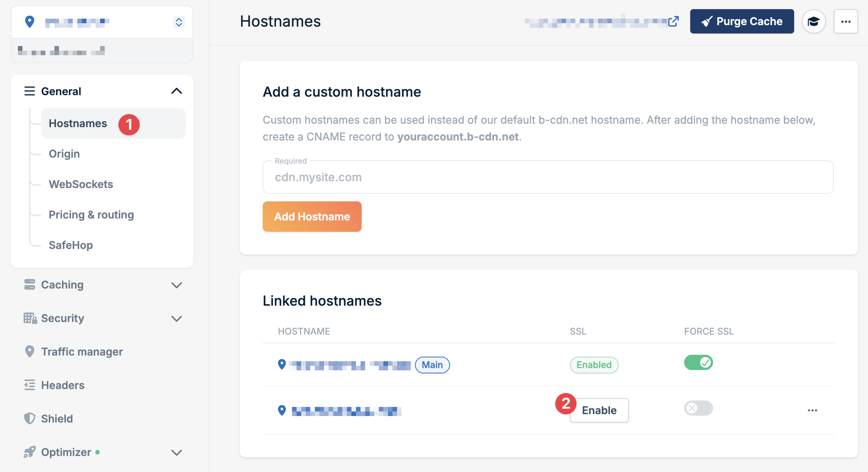Viewport: 868px width, 472px height.
Task: Click the Shield icon in the sidebar
Action: (x=30, y=419)
